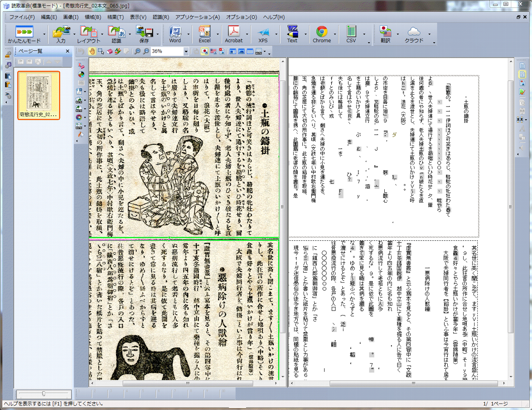532x410 pixels.
Task: Click the color swap globe icon
Action: pyautogui.click(x=81, y=74)
